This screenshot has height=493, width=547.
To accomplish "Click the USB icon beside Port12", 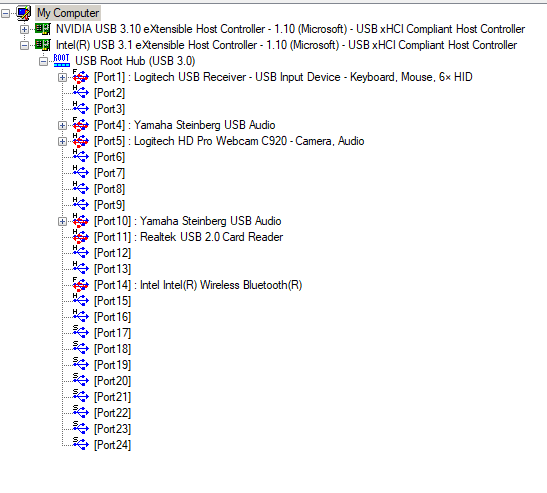I will point(81,252).
